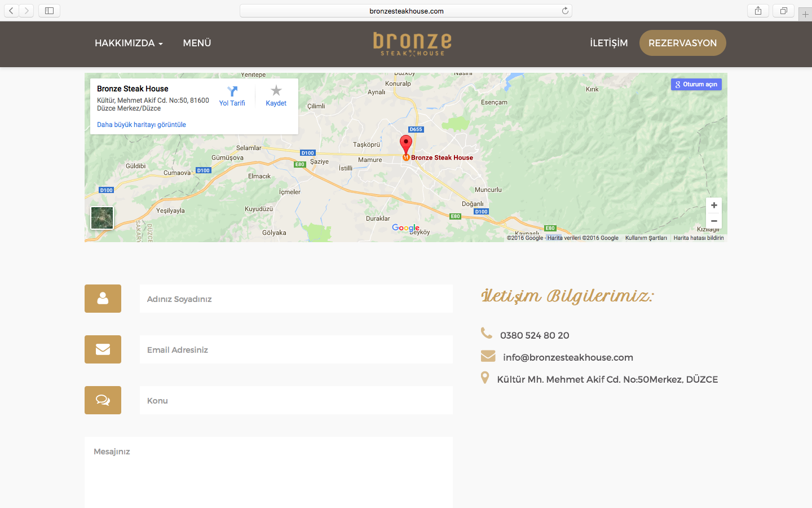
Task: Focus the Adınız Soyadınız input field
Action: [296, 299]
